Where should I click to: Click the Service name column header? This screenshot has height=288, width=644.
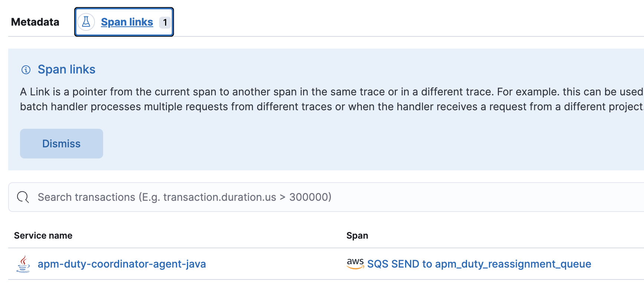click(x=43, y=235)
